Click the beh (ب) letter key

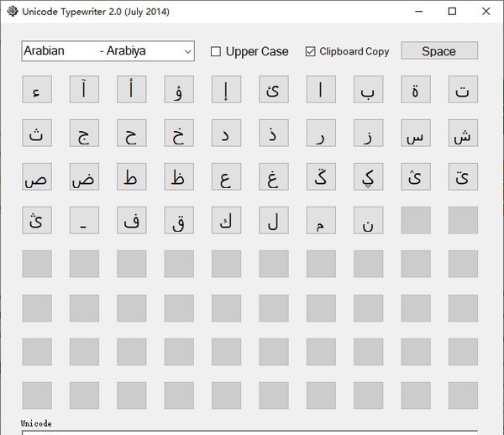369,89
